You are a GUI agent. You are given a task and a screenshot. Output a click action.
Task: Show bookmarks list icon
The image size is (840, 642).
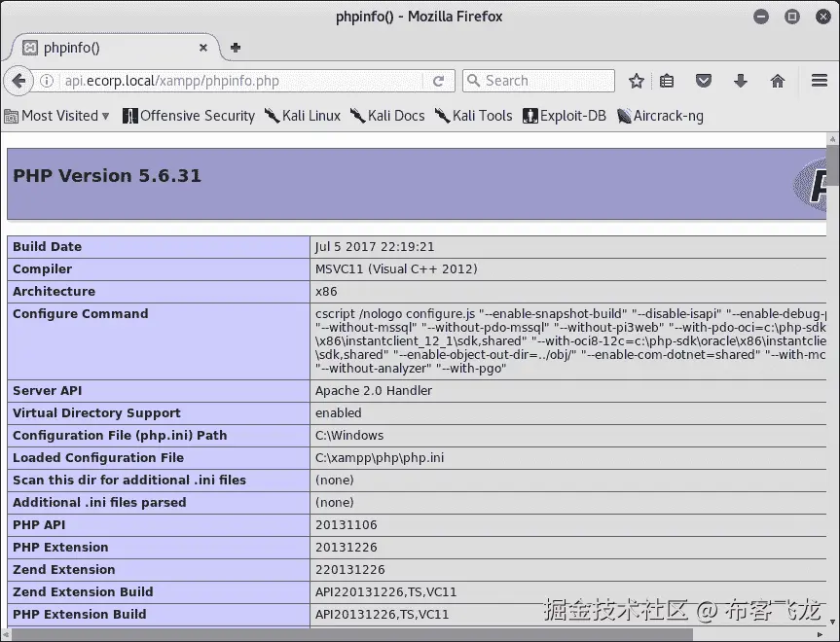667,81
